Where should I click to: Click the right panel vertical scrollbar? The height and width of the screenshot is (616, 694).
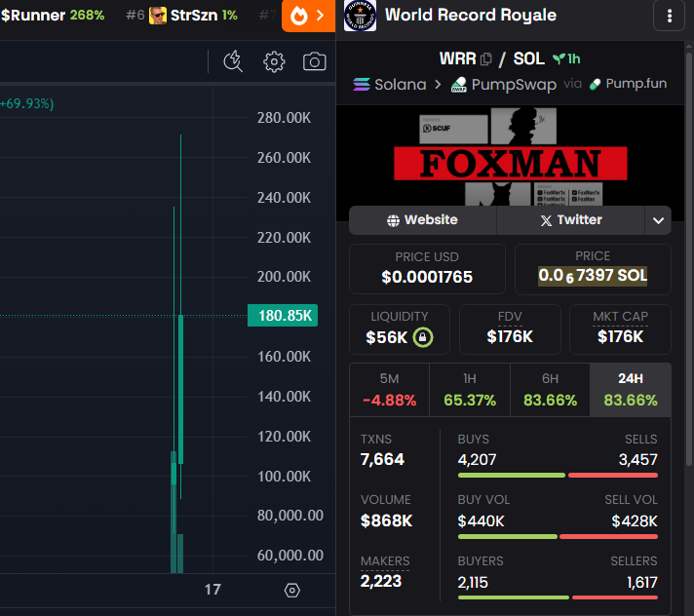click(689, 259)
